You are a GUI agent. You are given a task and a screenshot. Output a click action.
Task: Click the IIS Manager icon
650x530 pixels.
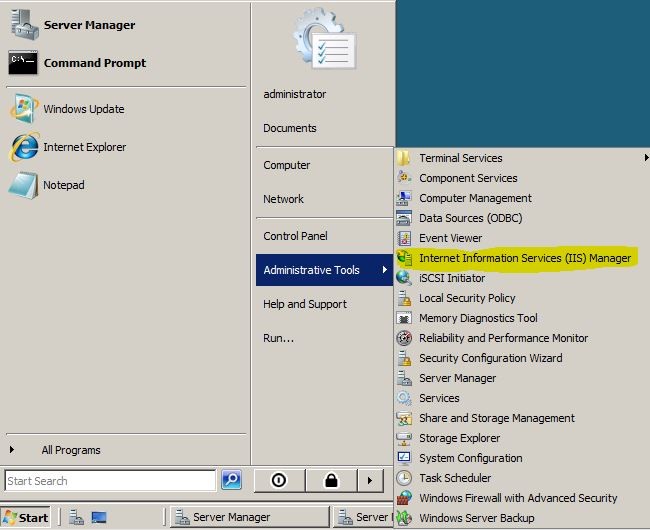(x=404, y=258)
